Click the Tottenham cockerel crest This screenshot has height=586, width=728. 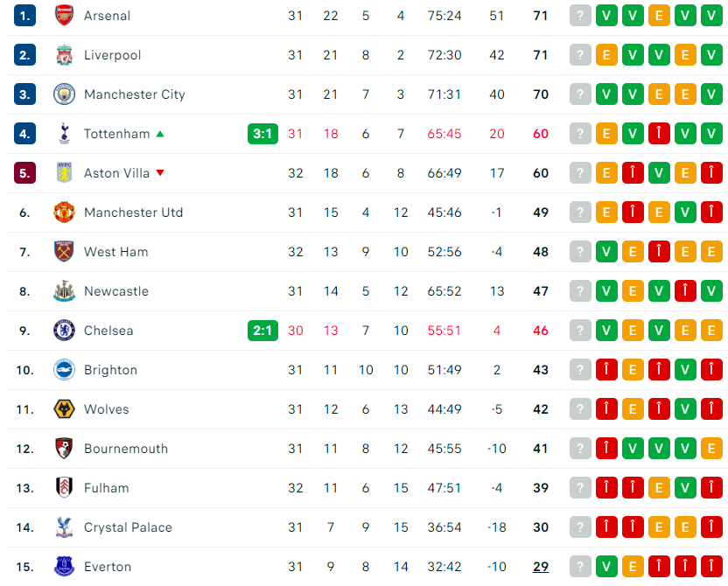[x=64, y=134]
